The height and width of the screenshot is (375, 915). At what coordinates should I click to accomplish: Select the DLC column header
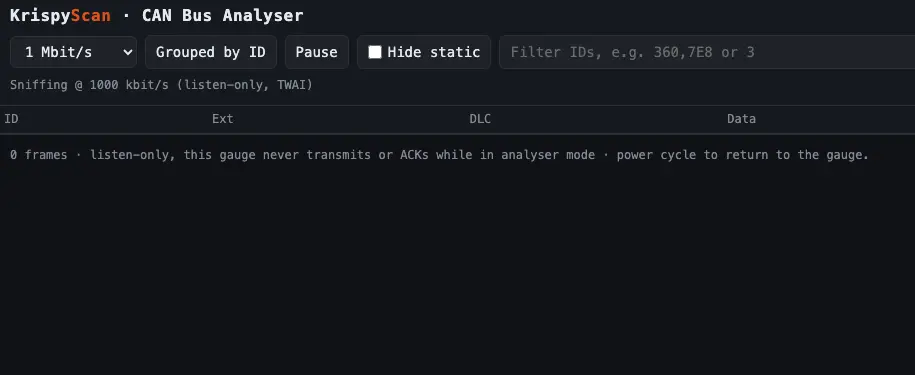pyautogui.click(x=480, y=119)
